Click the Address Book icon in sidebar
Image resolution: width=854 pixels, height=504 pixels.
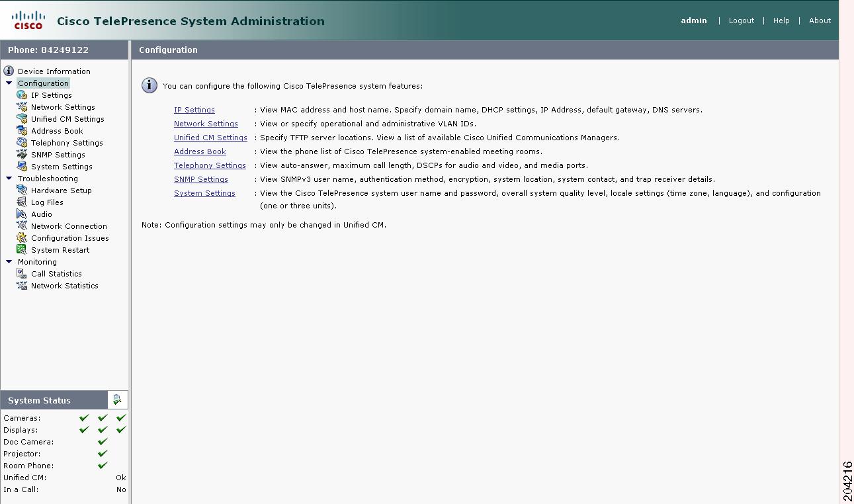(22, 130)
